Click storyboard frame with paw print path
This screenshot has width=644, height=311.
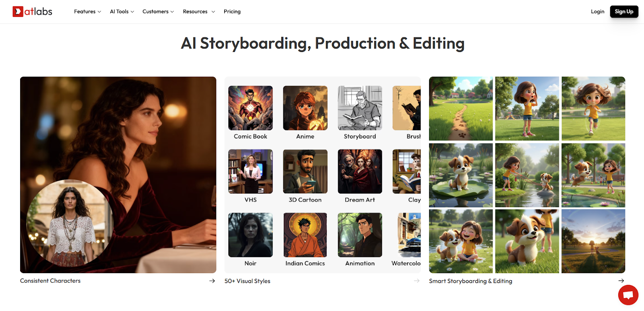tap(461, 109)
